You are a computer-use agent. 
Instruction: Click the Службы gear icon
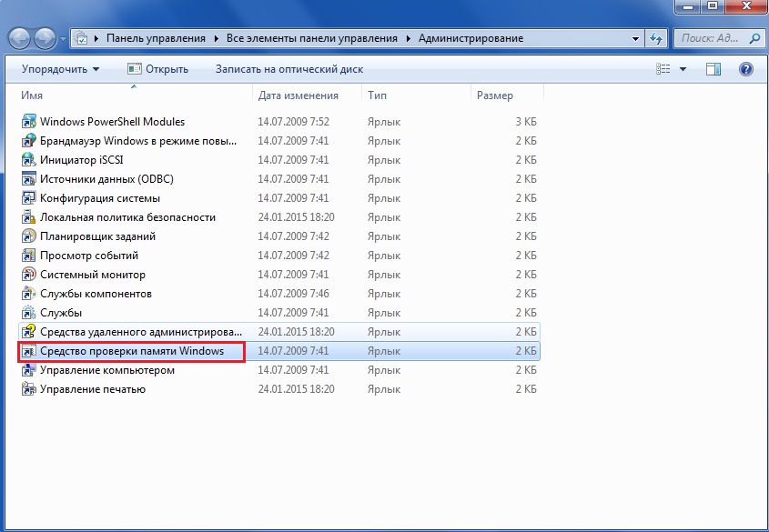pyautogui.click(x=28, y=313)
